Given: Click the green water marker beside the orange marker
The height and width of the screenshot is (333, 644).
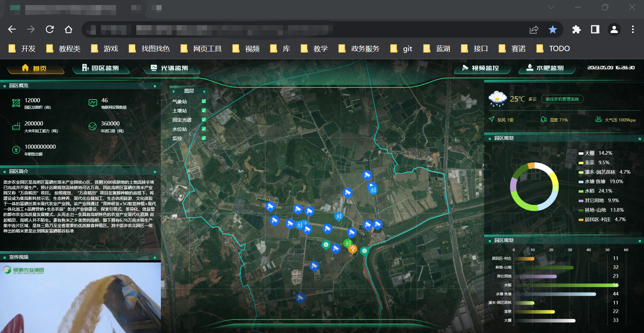Looking at the screenshot, I should [x=347, y=243].
